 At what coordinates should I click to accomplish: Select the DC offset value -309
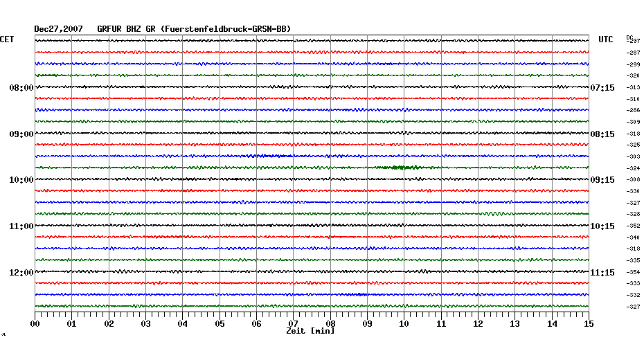[634, 122]
